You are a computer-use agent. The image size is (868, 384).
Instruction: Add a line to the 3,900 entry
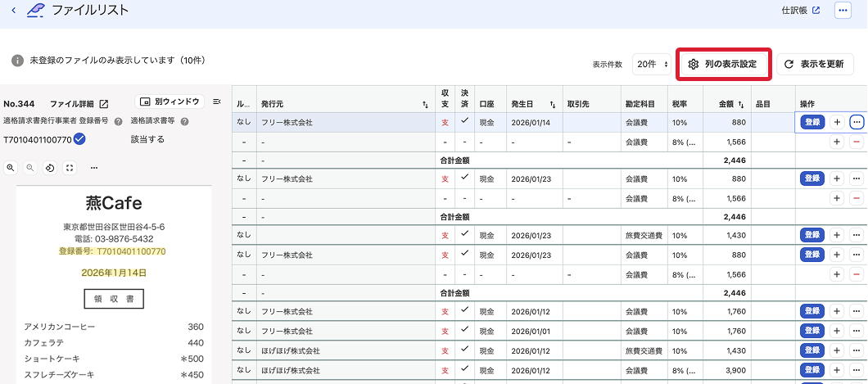(x=837, y=370)
